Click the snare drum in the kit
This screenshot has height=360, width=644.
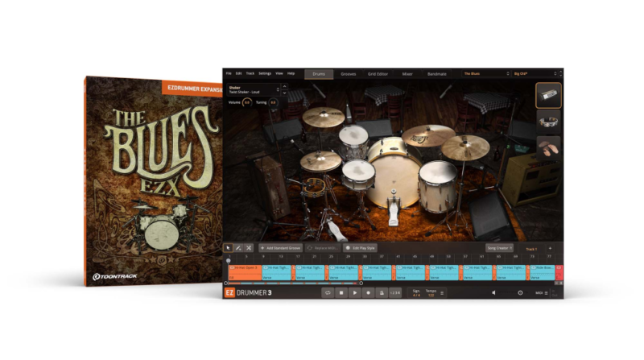pyautogui.click(x=359, y=173)
